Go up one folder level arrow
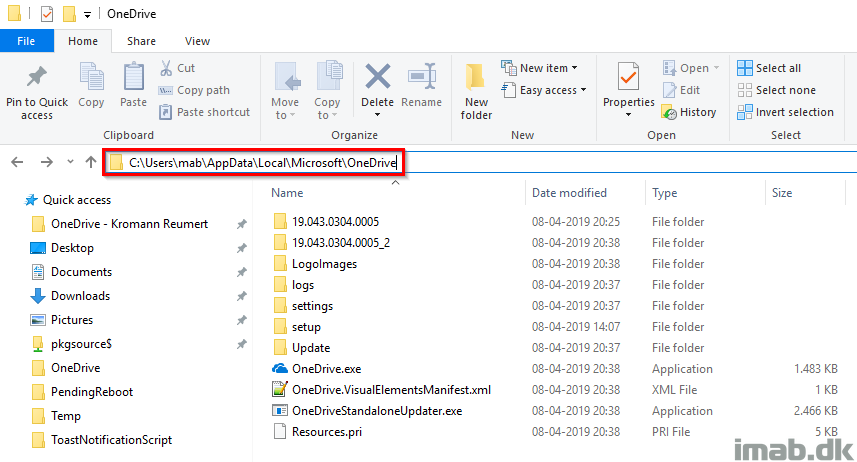857x462 pixels. [x=91, y=162]
